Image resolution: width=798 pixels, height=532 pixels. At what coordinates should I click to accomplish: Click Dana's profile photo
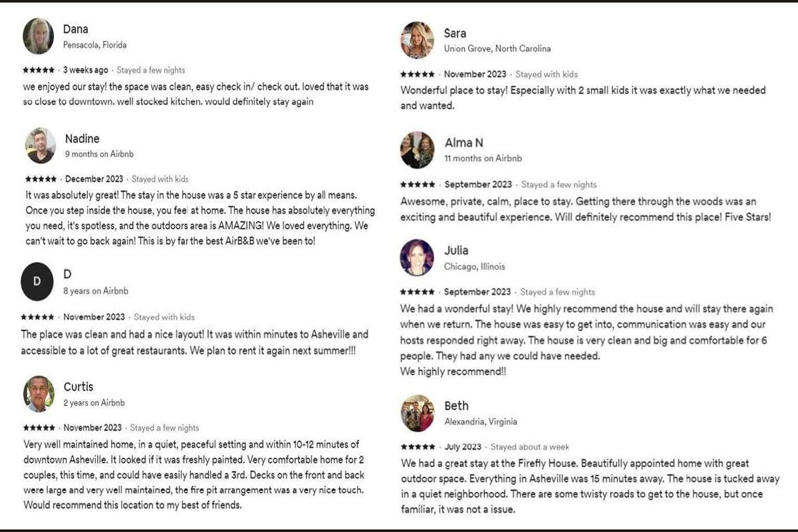coord(39,36)
